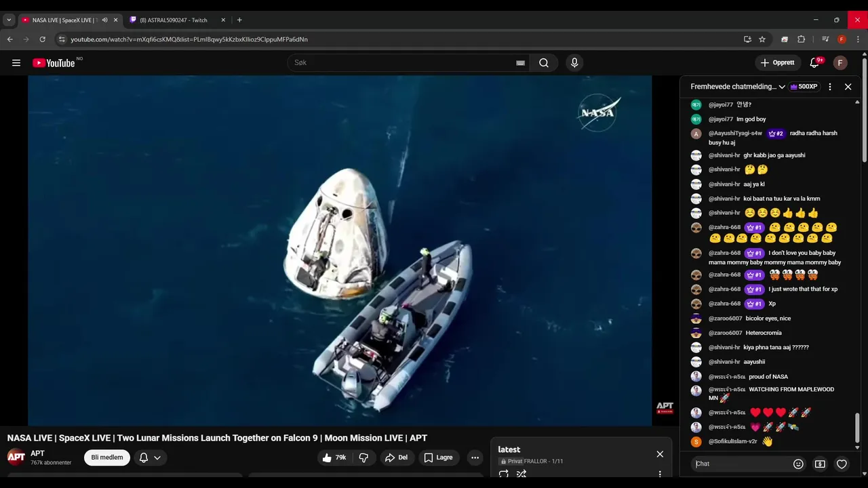Toggle playlist loop

pyautogui.click(x=504, y=474)
